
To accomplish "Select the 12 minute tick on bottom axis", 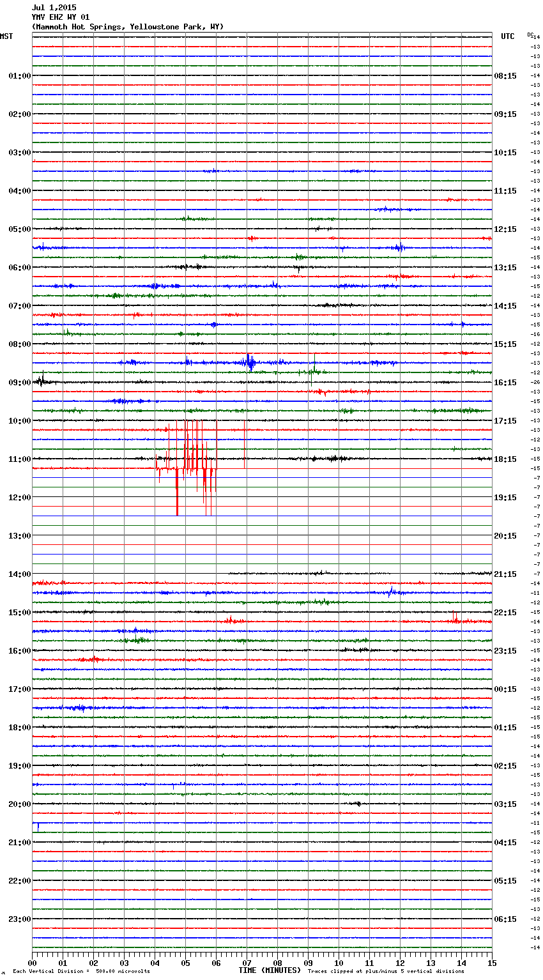I will point(400,963).
